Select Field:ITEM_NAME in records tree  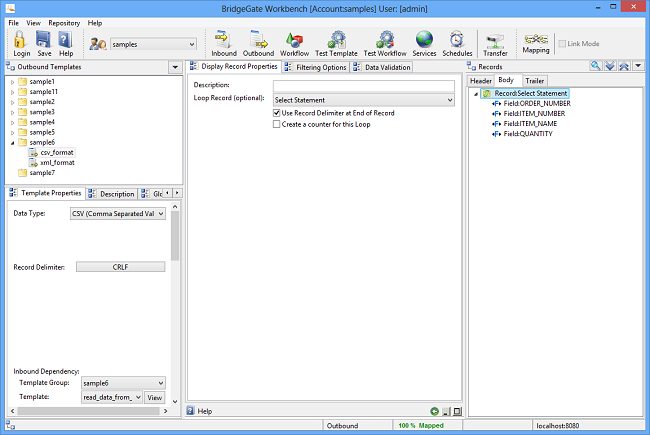(530, 124)
